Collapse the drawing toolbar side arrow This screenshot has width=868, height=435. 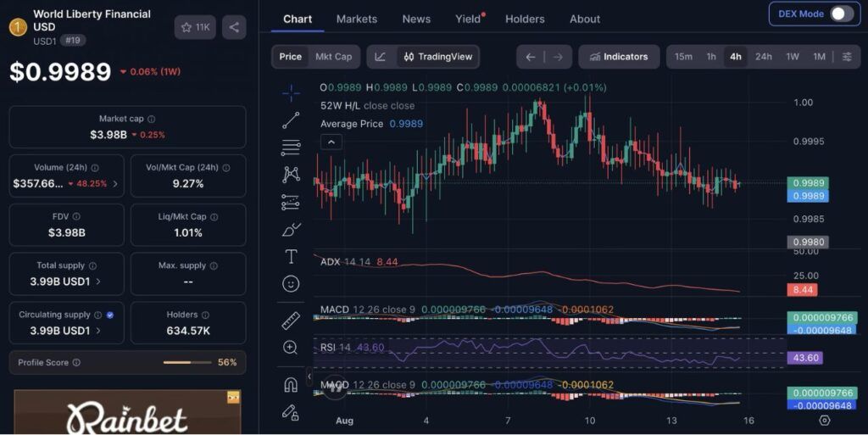[x=309, y=376]
